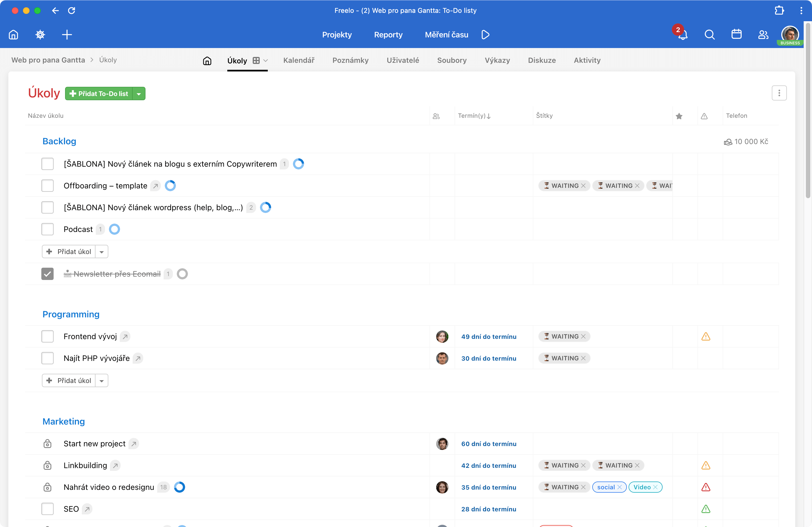Open external link of Offboarding – template
812x527 pixels.
coord(155,186)
